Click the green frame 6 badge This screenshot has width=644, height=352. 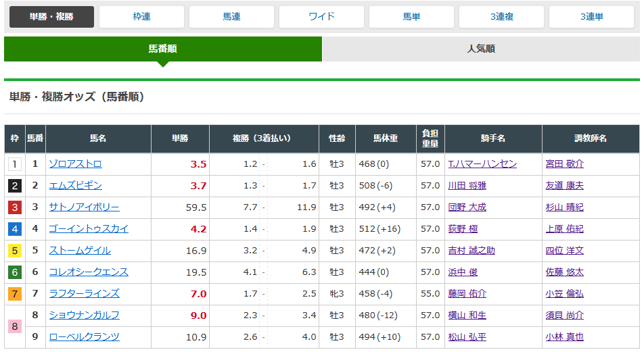tap(15, 272)
